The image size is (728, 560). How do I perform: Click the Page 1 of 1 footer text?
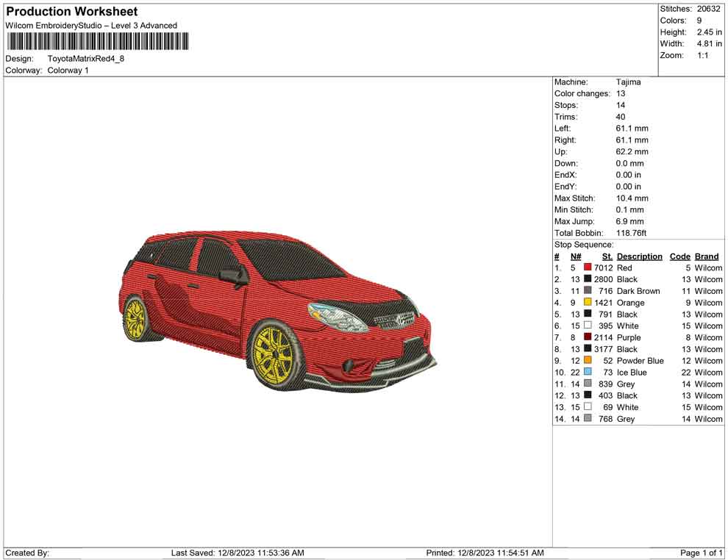click(x=702, y=553)
